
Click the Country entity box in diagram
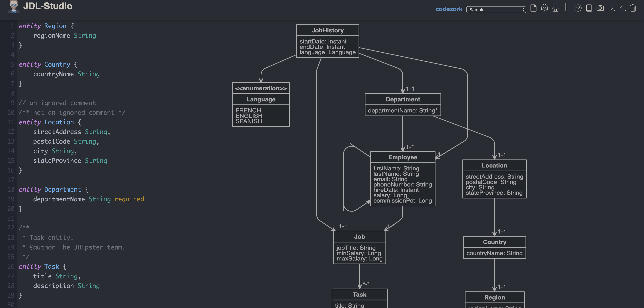tap(494, 242)
